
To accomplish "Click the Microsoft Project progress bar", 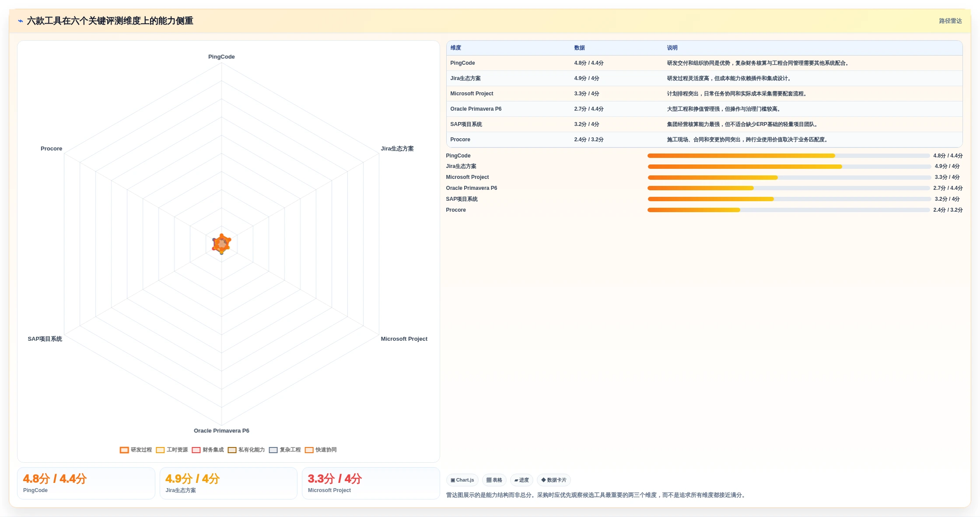I will [x=789, y=178].
